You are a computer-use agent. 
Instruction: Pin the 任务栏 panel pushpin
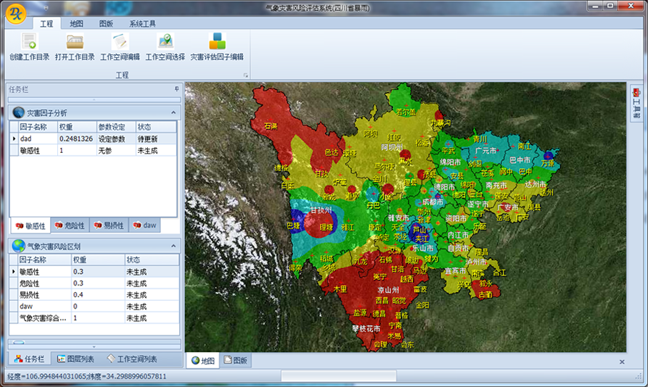pyautogui.click(x=177, y=89)
